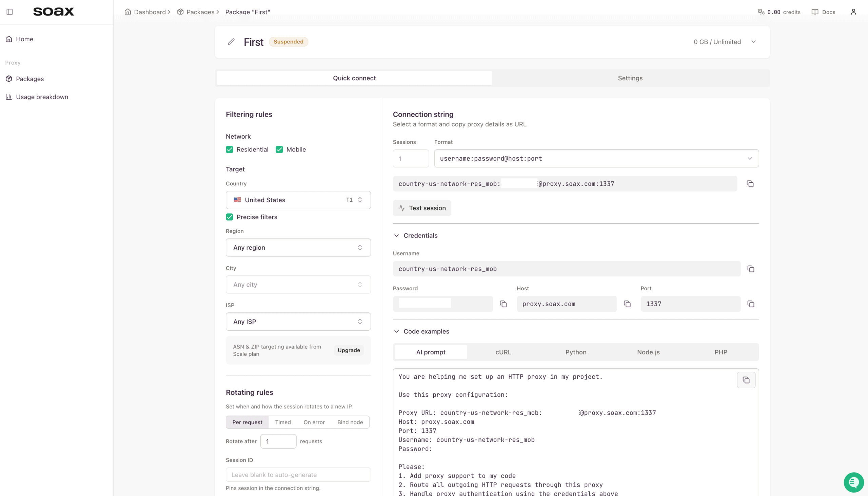The height and width of the screenshot is (496, 868).
Task: Click the Session ID input field
Action: [x=298, y=475]
